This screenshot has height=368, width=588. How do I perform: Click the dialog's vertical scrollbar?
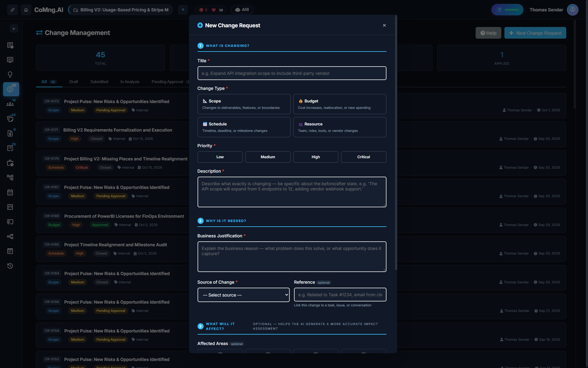coord(396,143)
